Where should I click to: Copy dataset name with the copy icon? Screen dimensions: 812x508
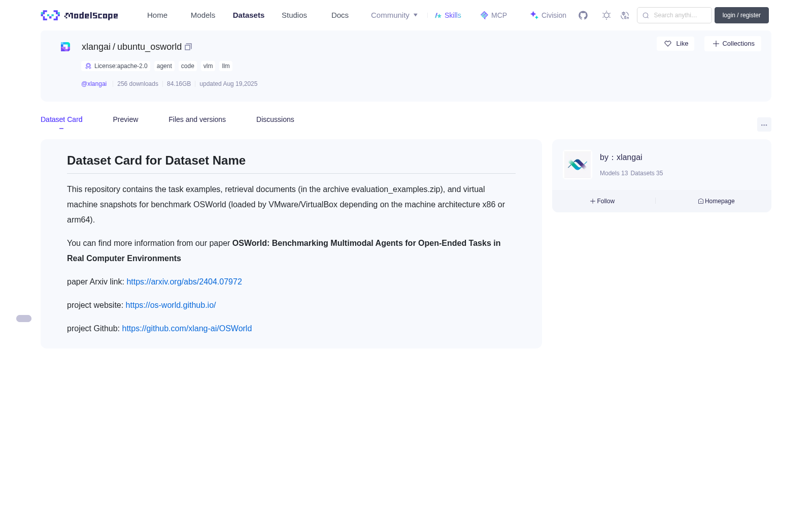pyautogui.click(x=188, y=47)
